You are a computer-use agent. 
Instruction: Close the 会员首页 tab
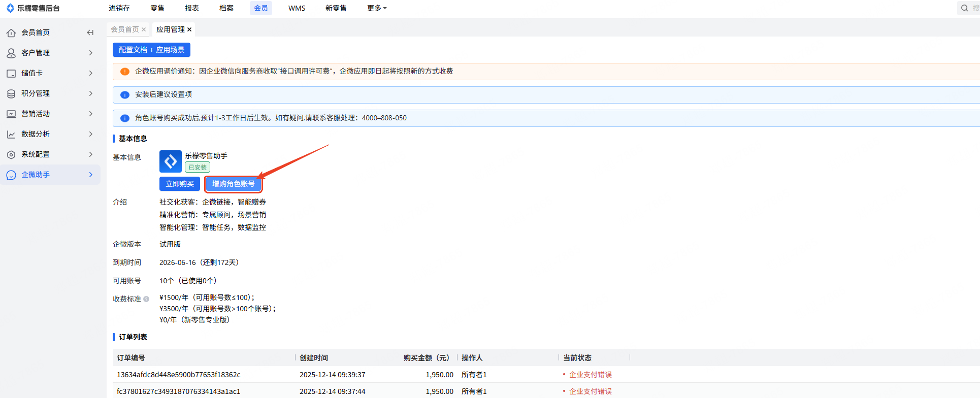pyautogui.click(x=144, y=29)
